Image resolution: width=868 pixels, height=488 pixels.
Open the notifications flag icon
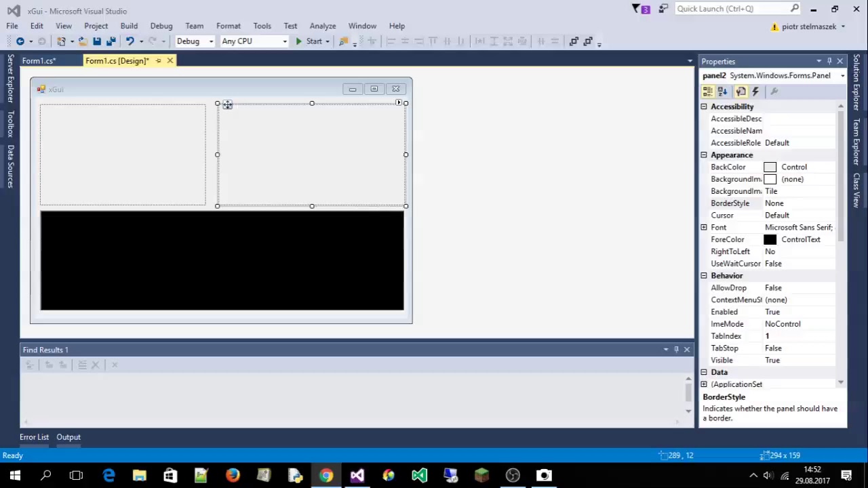click(641, 9)
